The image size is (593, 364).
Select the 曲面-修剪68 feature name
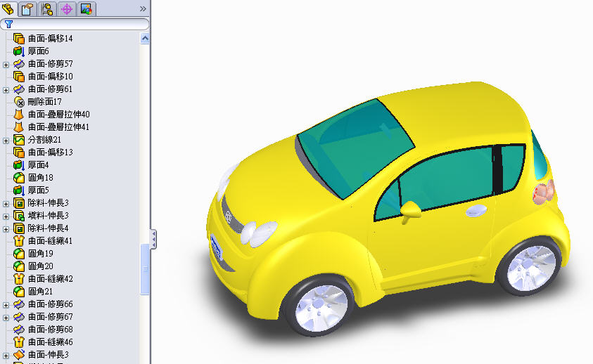pos(51,330)
